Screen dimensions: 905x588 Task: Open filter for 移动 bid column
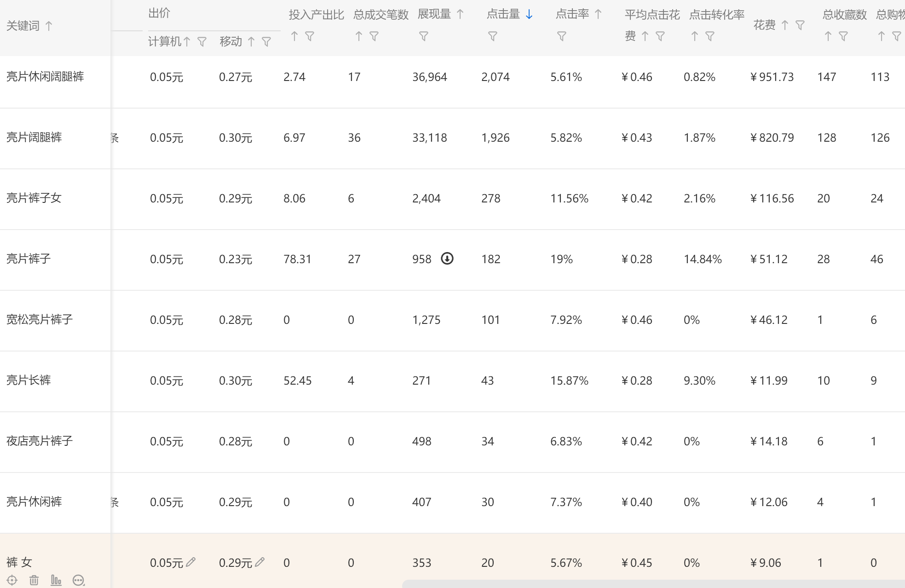[266, 42]
